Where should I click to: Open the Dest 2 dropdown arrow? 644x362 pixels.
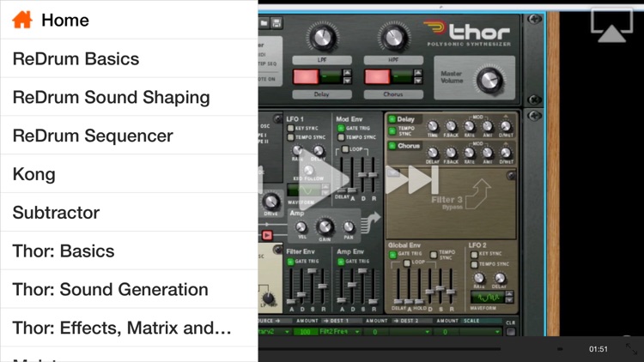pos(427,332)
